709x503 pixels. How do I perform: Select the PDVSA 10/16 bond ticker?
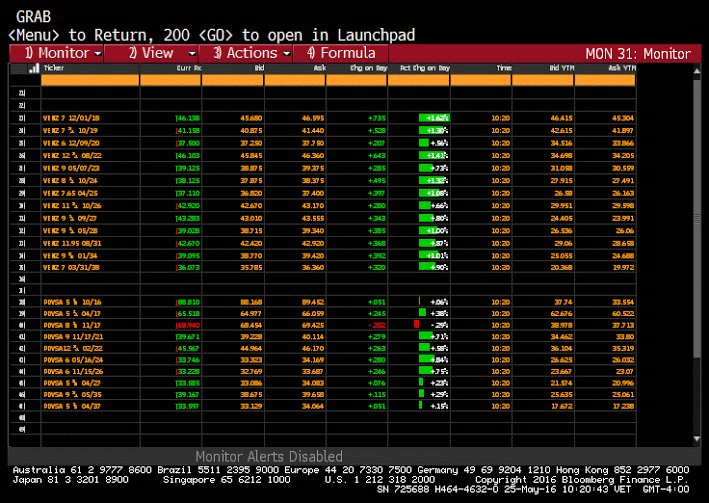click(x=72, y=302)
